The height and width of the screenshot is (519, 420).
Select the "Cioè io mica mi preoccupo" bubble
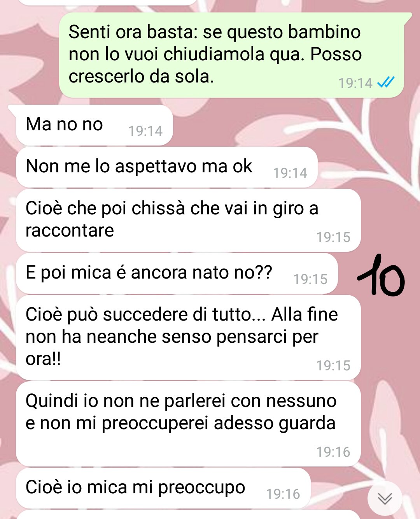[163, 488]
